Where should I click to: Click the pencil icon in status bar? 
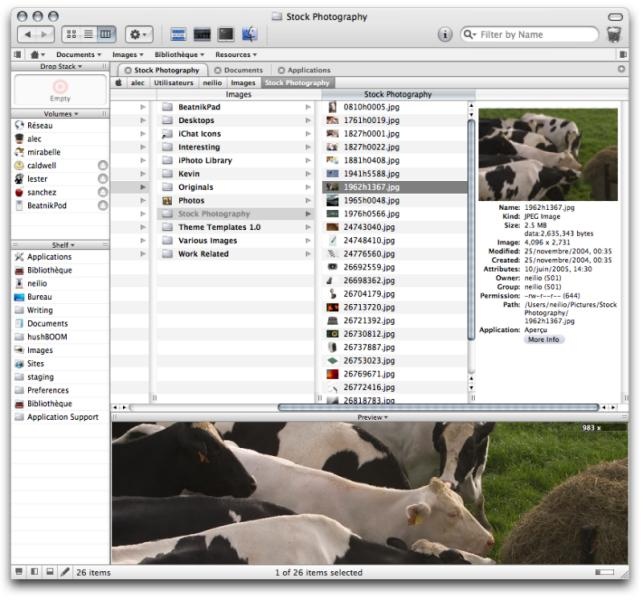click(x=65, y=572)
